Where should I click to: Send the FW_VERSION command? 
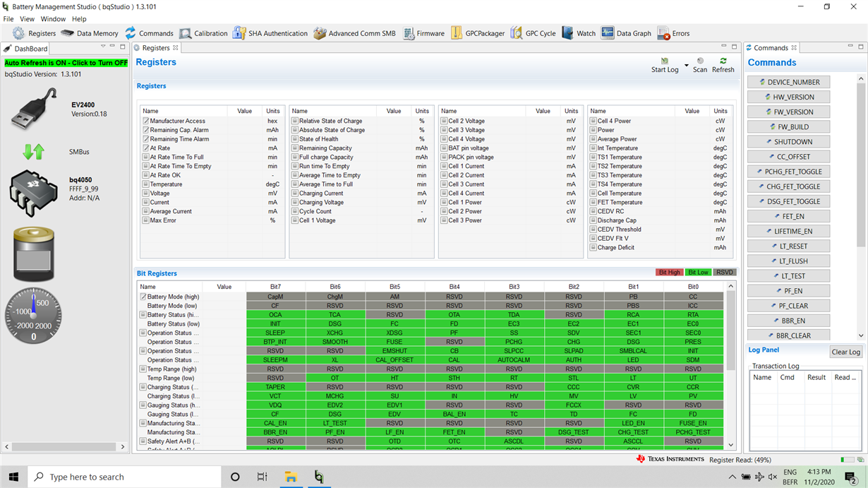(x=788, y=112)
